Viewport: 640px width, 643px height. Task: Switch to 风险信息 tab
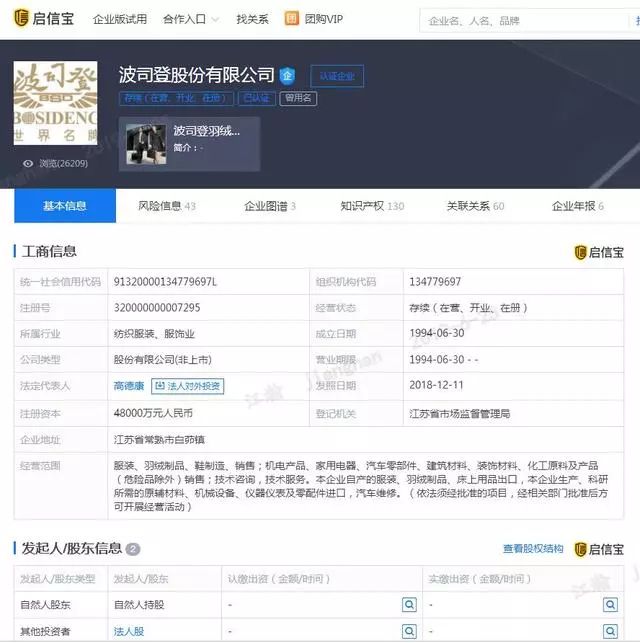[x=167, y=206]
